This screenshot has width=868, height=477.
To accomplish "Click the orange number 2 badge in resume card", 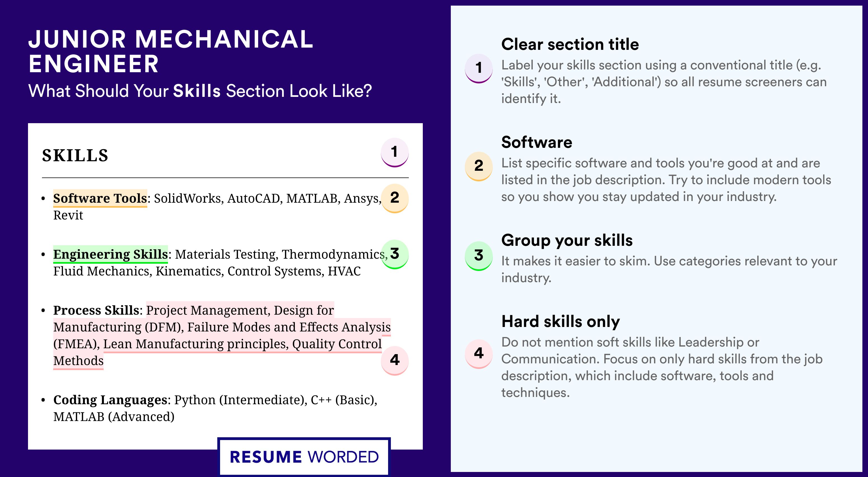I will click(x=395, y=198).
